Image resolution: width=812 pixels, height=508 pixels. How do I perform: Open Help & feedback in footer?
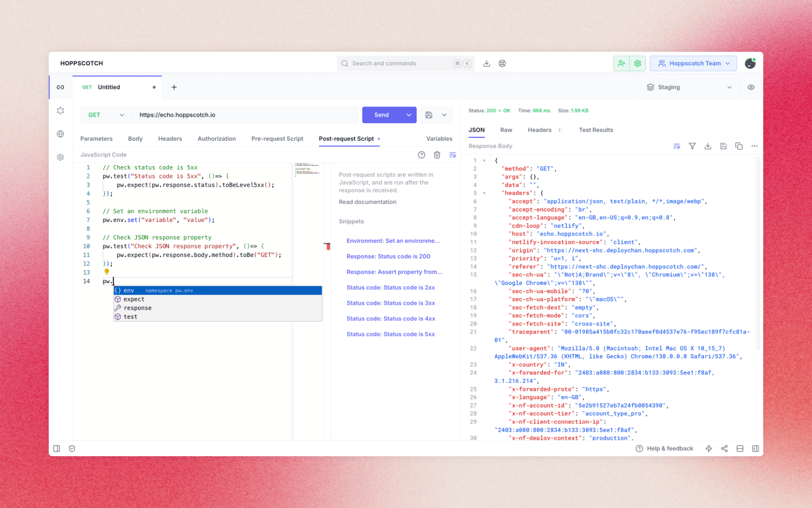(x=664, y=449)
